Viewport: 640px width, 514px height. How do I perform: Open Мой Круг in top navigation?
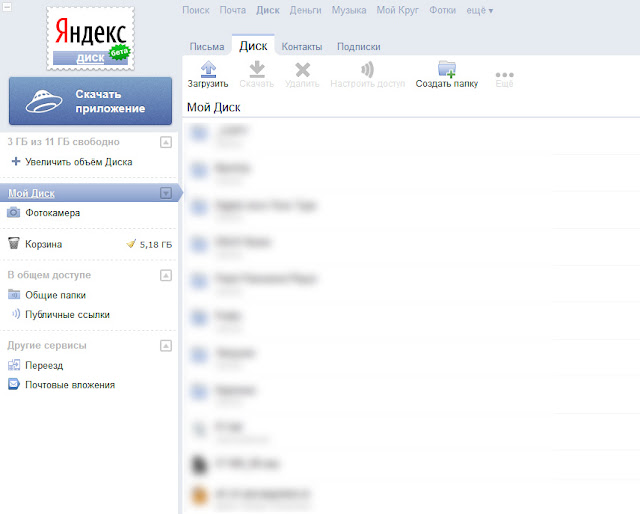[398, 10]
